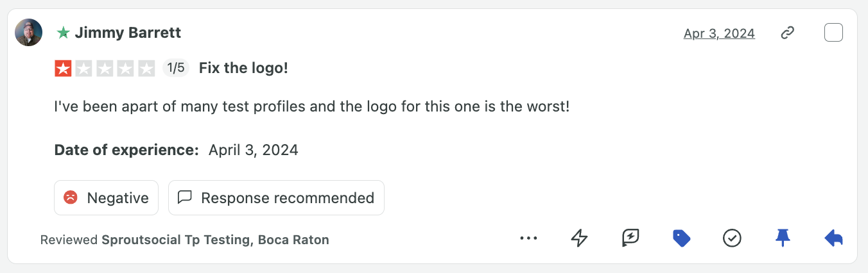Click the Response recommended button

pyautogui.click(x=276, y=198)
